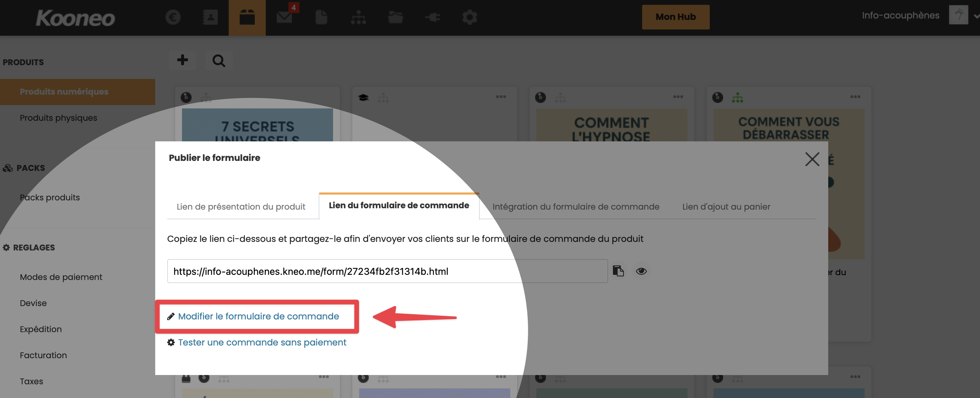The width and height of the screenshot is (980, 398).
Task: Open Modes de paiement settings
Action: click(61, 277)
